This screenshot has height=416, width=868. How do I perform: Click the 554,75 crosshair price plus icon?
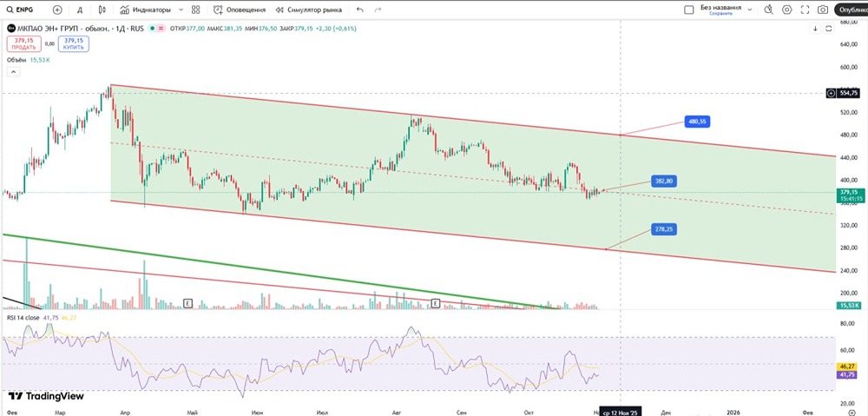click(831, 94)
